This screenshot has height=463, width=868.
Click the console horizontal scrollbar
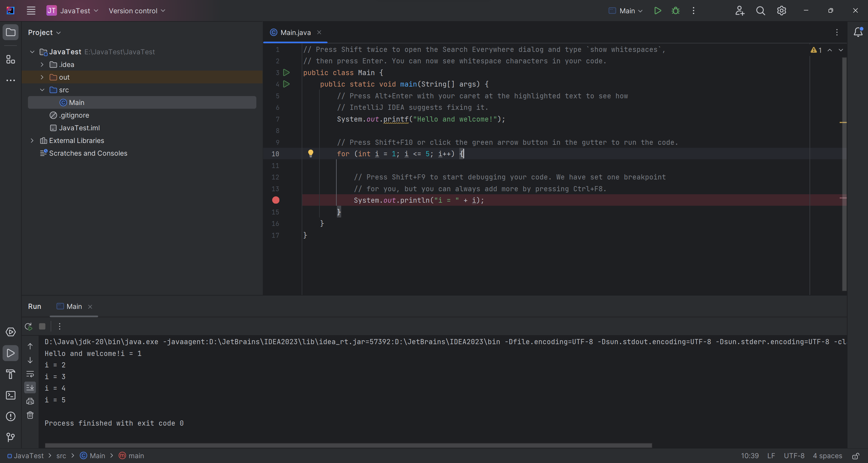[x=348, y=446]
